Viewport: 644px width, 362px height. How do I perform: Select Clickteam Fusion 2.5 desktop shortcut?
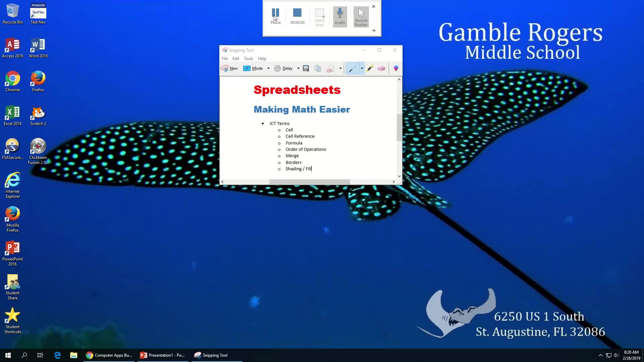[x=38, y=152]
